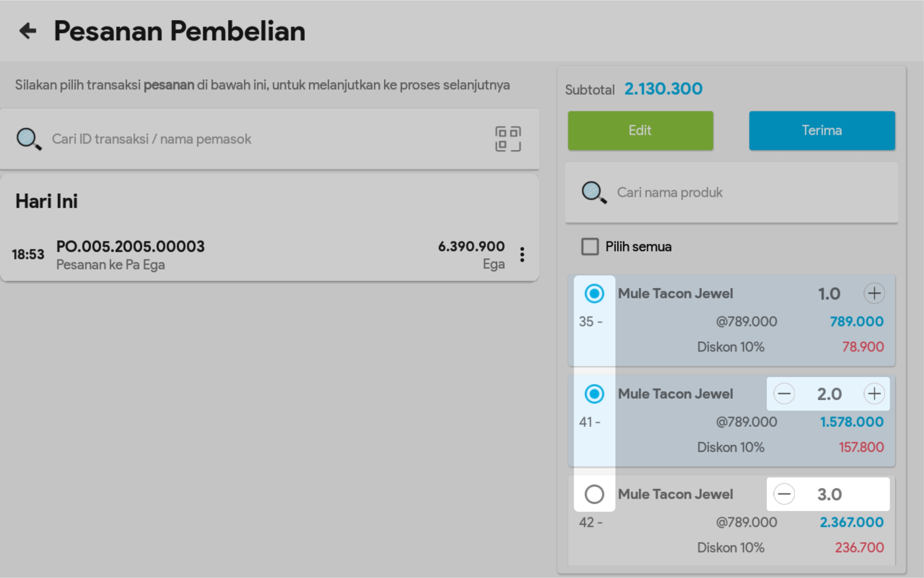Click the 3.0 quantity value of item 42
924x578 pixels.
coord(829,494)
